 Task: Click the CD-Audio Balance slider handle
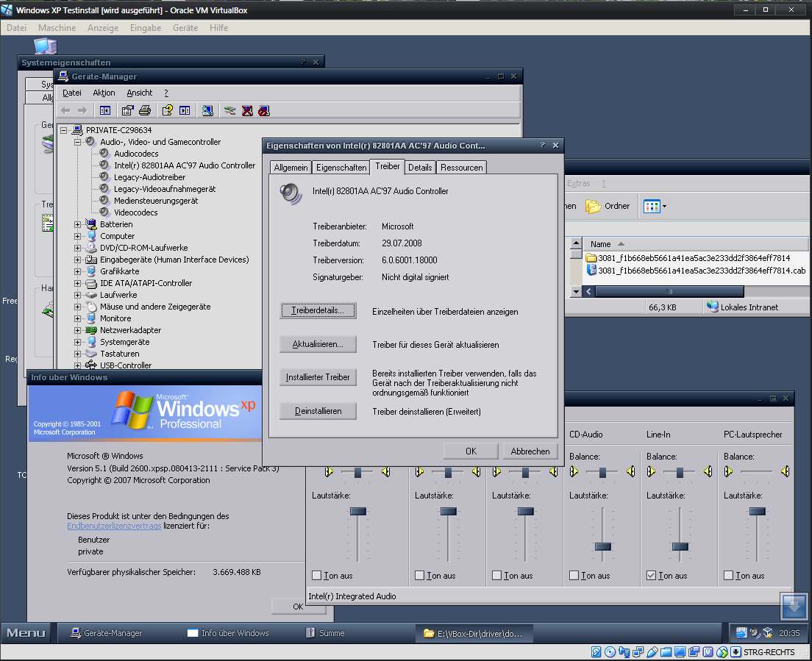tap(602, 472)
